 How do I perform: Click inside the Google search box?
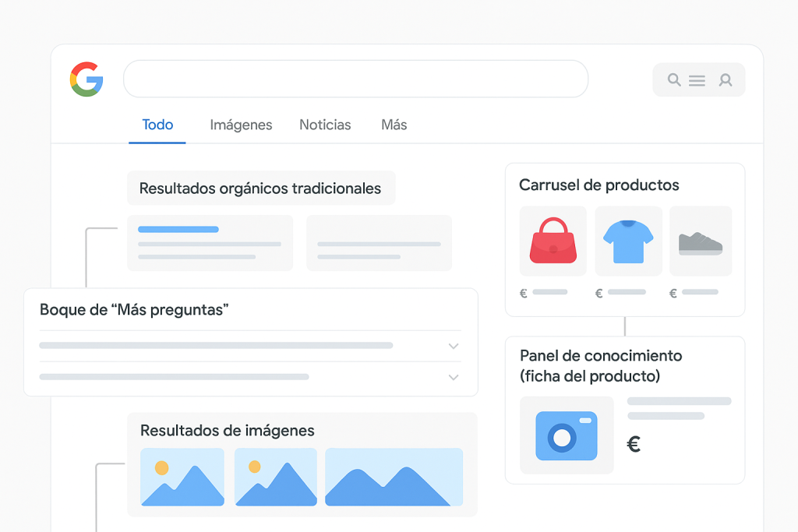tap(355, 79)
